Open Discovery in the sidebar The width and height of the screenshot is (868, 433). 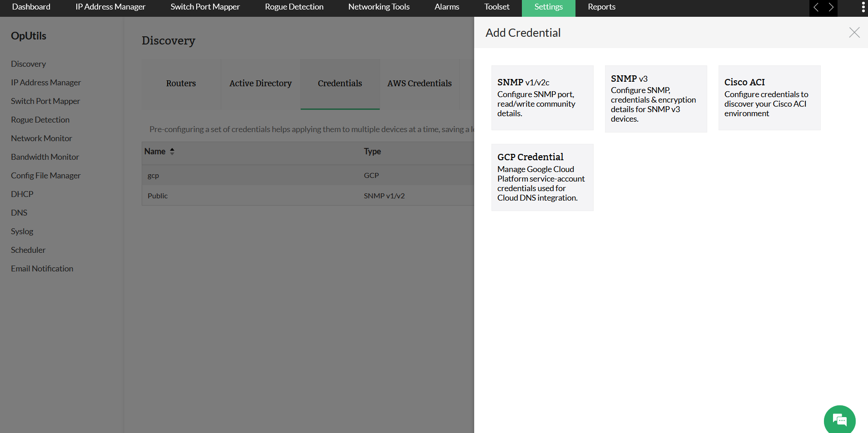click(28, 64)
